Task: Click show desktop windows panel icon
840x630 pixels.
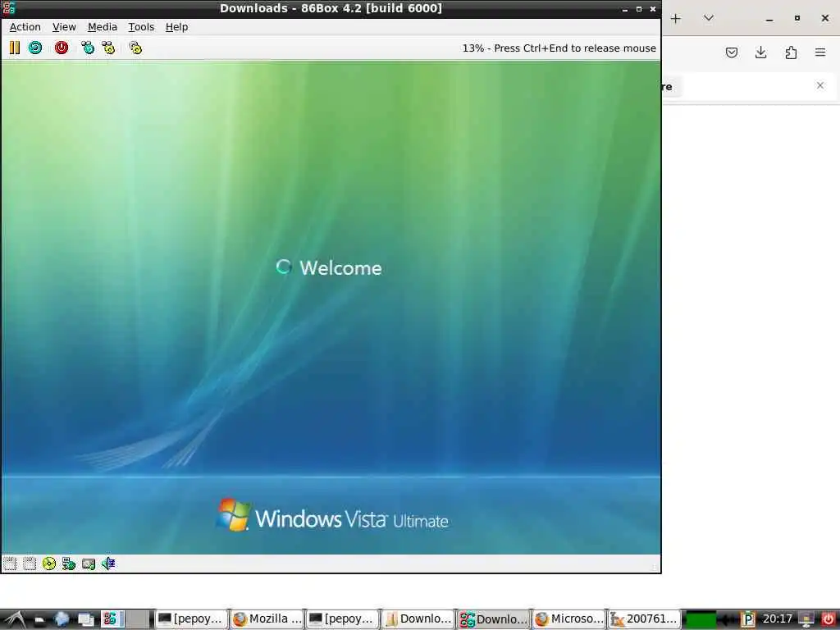Action: click(x=85, y=620)
